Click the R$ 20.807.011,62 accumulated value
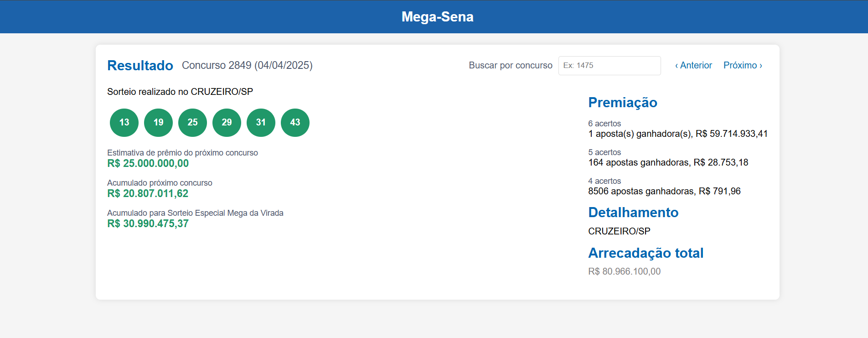The image size is (868, 338). pyautogui.click(x=148, y=193)
